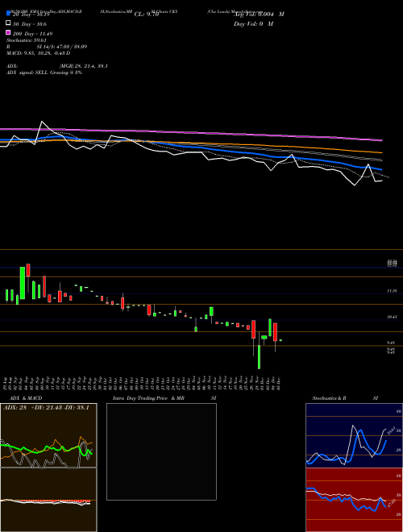Click the '59.61' label in Stochastics chart
Image resolution: width=403 pixels, height=532 pixels.
[x=390, y=431]
